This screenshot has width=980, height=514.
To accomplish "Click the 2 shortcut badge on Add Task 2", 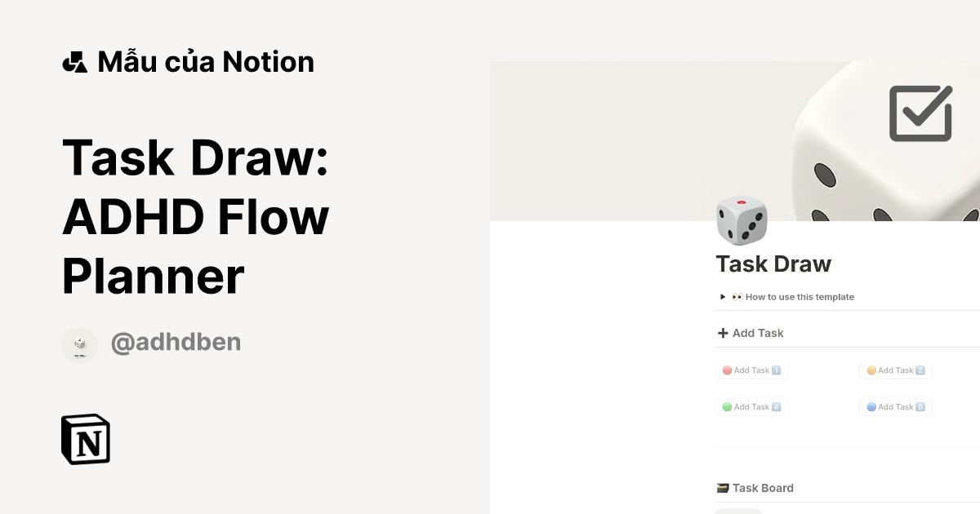I will click(x=920, y=370).
